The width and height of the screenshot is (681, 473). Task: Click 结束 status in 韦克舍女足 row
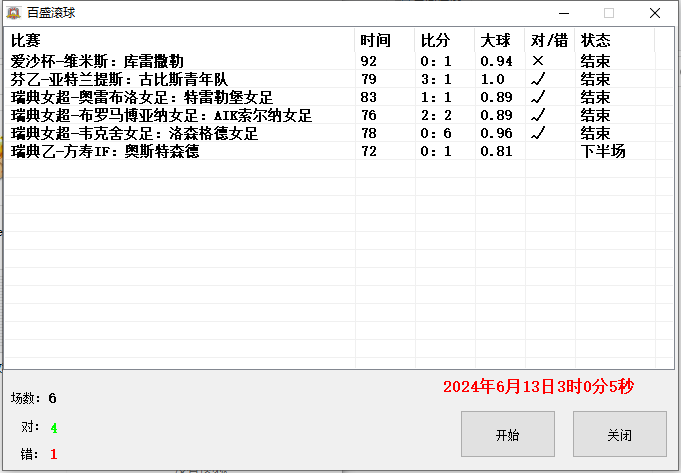pyautogui.click(x=595, y=133)
